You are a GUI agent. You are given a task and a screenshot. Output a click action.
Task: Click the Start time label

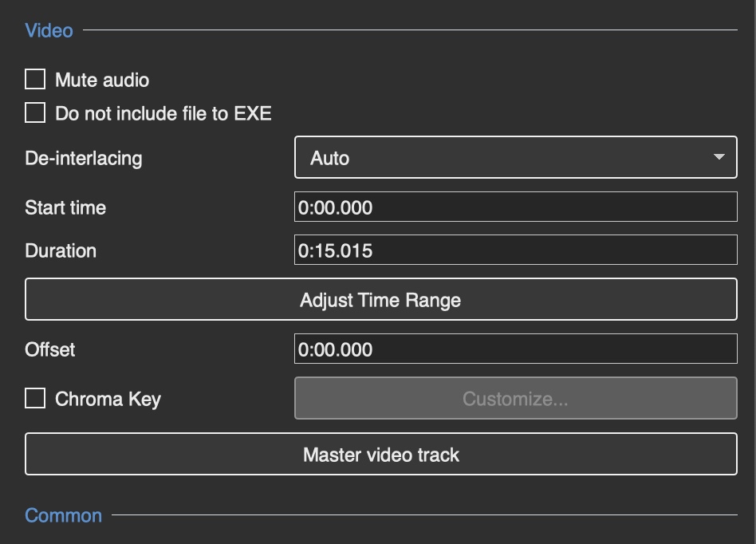65,208
